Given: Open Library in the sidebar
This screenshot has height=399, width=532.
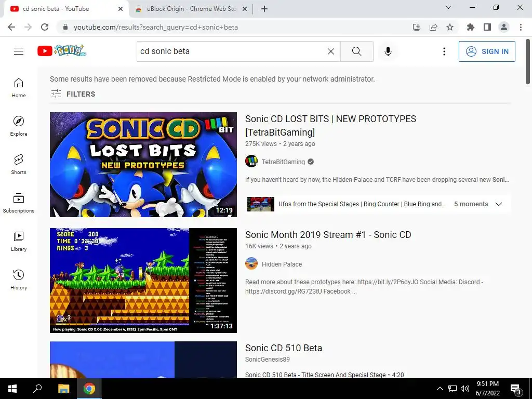Looking at the screenshot, I should 19,241.
